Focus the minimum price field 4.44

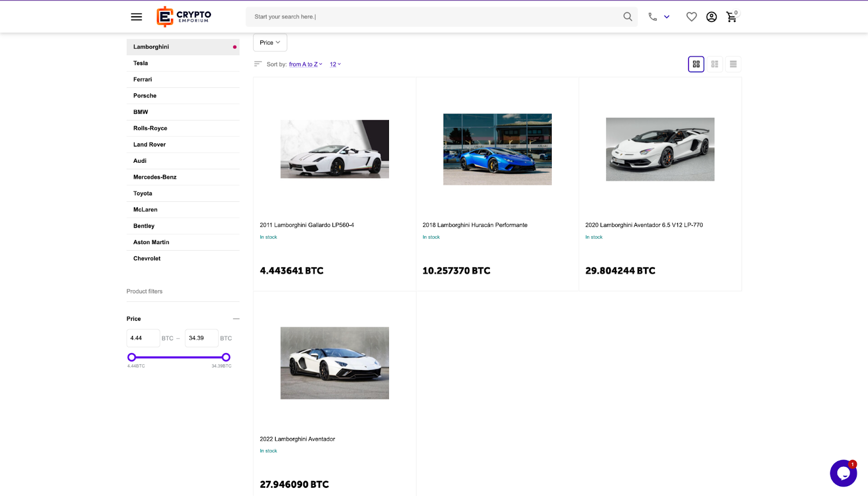pos(143,338)
